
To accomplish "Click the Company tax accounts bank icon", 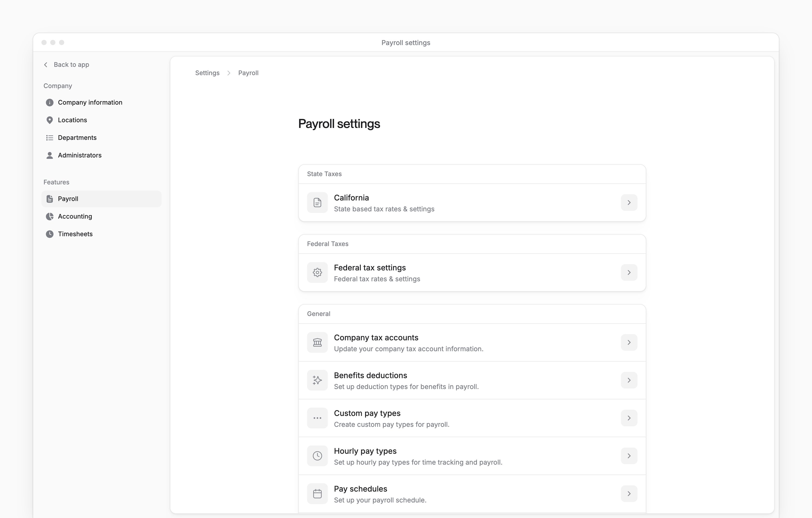I will [x=317, y=342].
